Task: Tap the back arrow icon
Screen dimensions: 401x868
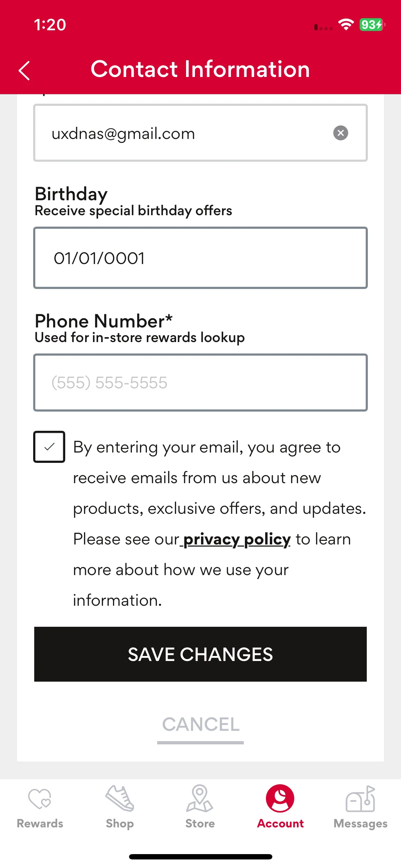Action: (x=24, y=71)
